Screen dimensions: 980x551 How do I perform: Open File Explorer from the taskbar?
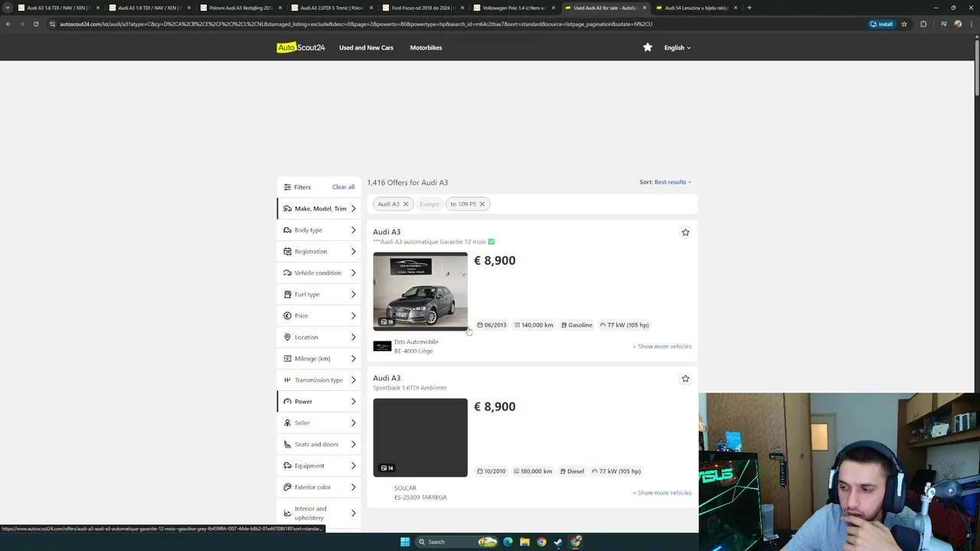[524, 542]
